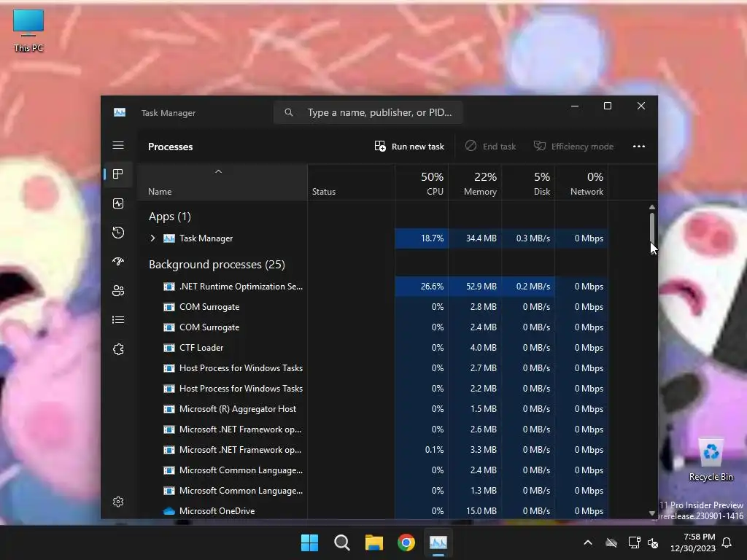Click the End task circle icon
Screen dimensions: 747x560
click(x=471, y=146)
